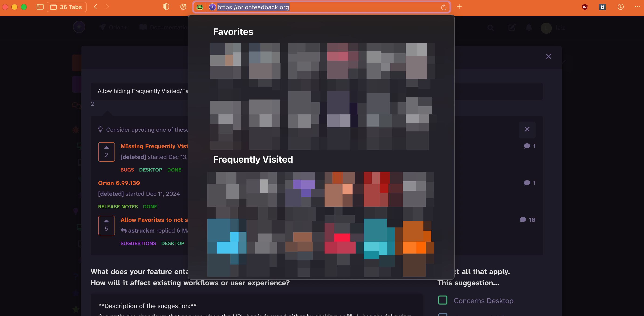Go back with the left arrow
The image size is (644, 316).
[x=96, y=7]
